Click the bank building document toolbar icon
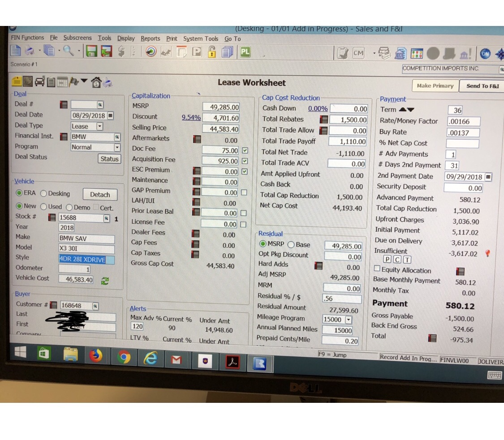504x440 pixels. pyautogui.click(x=400, y=54)
